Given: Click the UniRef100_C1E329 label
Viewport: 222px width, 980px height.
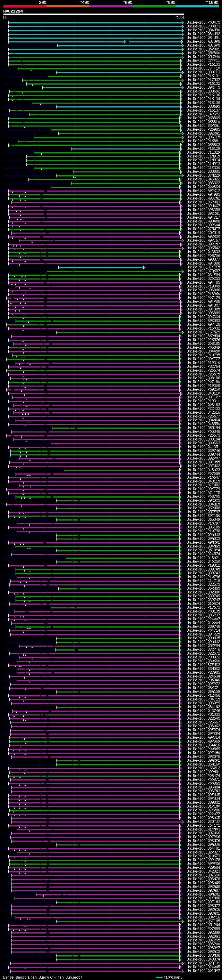Looking at the screenshot, I should (203, 153).
